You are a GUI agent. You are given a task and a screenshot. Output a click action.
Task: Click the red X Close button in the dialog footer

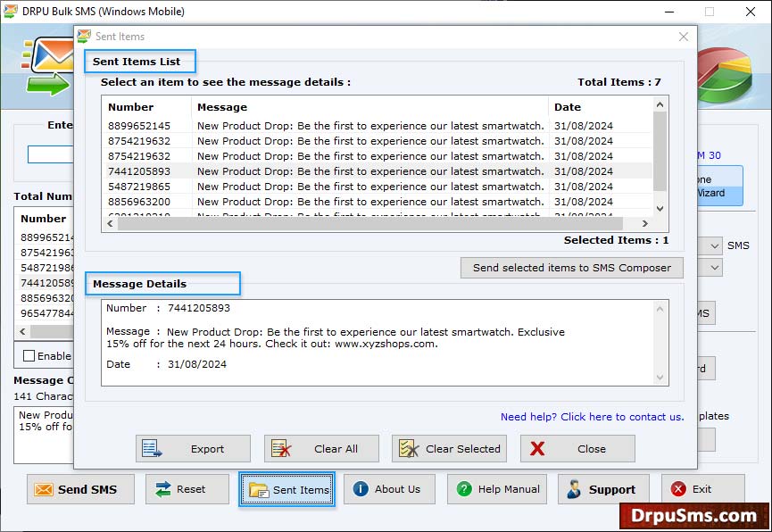tap(577, 448)
